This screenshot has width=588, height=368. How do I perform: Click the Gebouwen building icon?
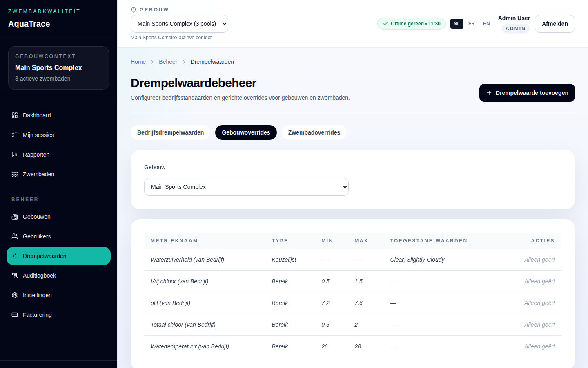15,217
